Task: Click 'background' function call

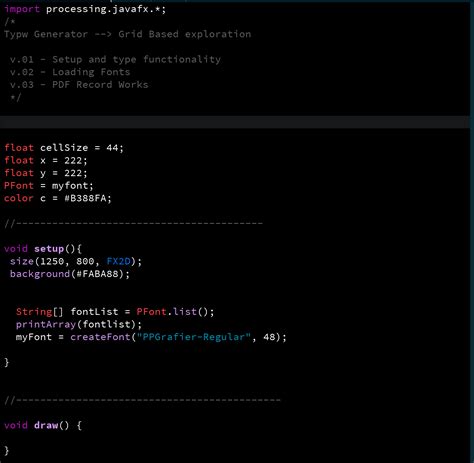Action: [x=40, y=274]
